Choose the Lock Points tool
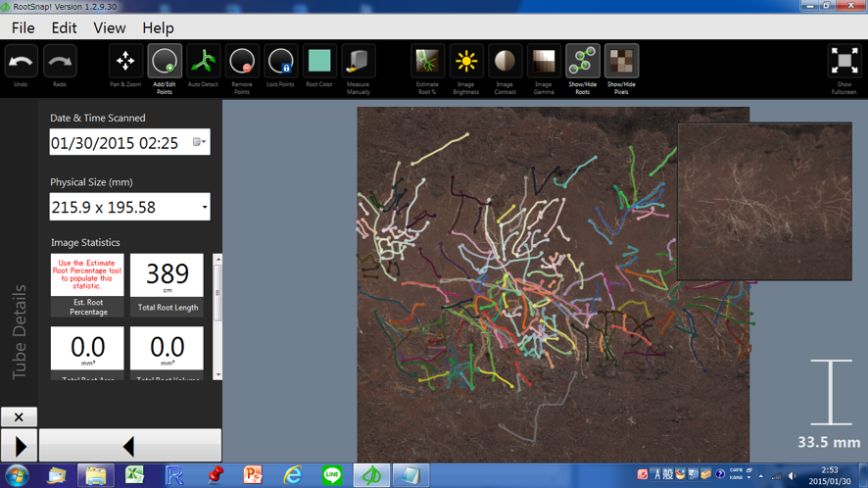This screenshot has width=868, height=488. point(280,62)
